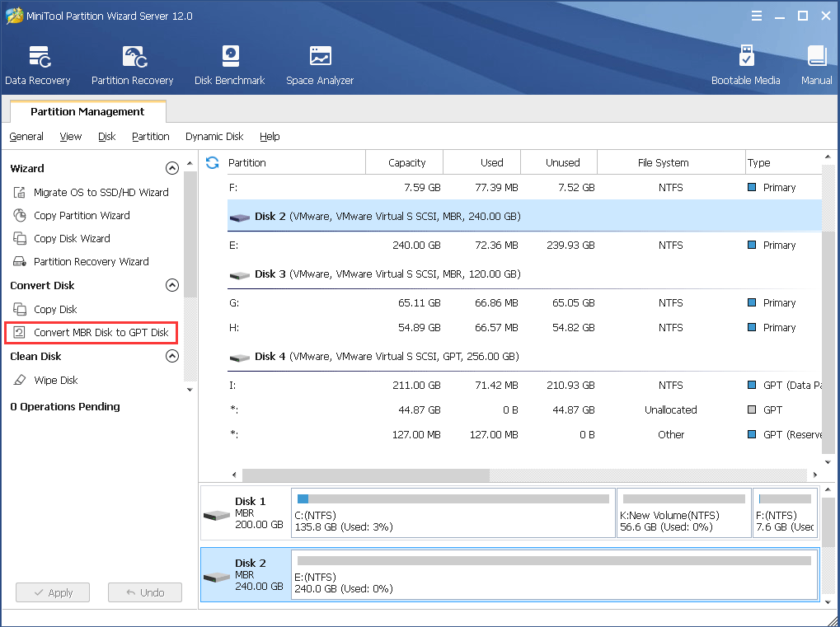This screenshot has height=627, width=840.
Task: Collapse the Convert Disk section
Action: click(172, 285)
